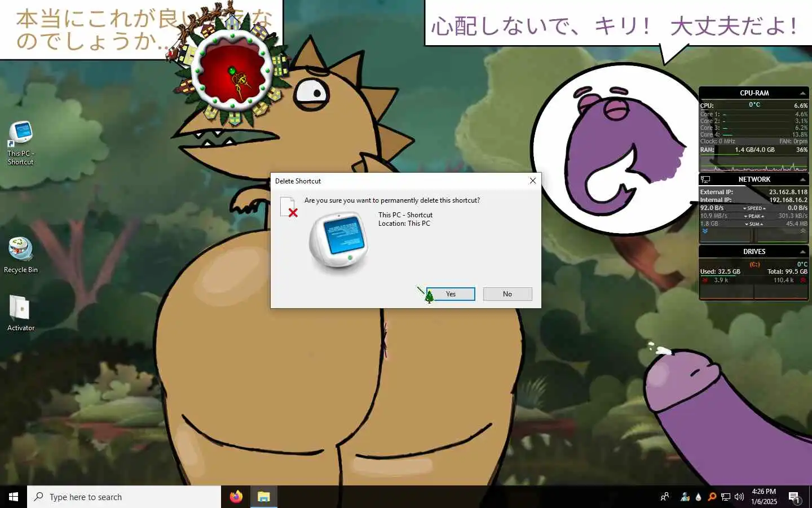Screen dimensions: 812x508
Task: Click the messenger buddy tray icon
Action: [685, 497]
